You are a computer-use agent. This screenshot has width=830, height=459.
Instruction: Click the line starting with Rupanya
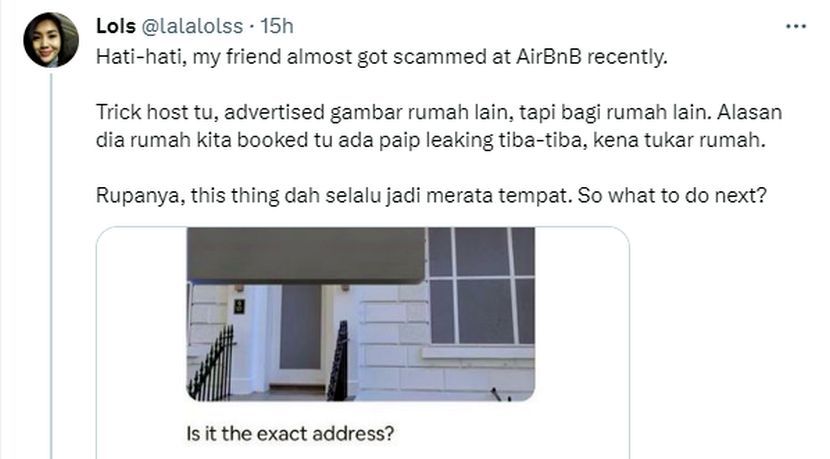click(431, 196)
